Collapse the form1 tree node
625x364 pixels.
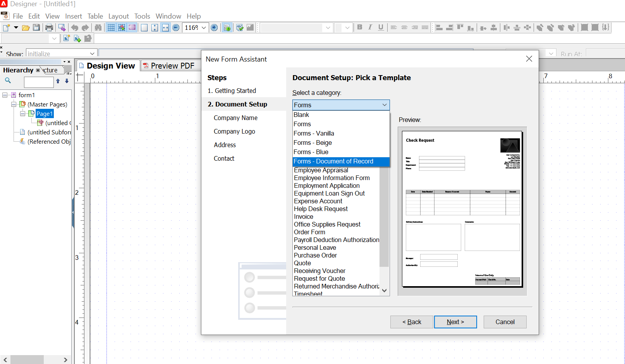(5, 95)
